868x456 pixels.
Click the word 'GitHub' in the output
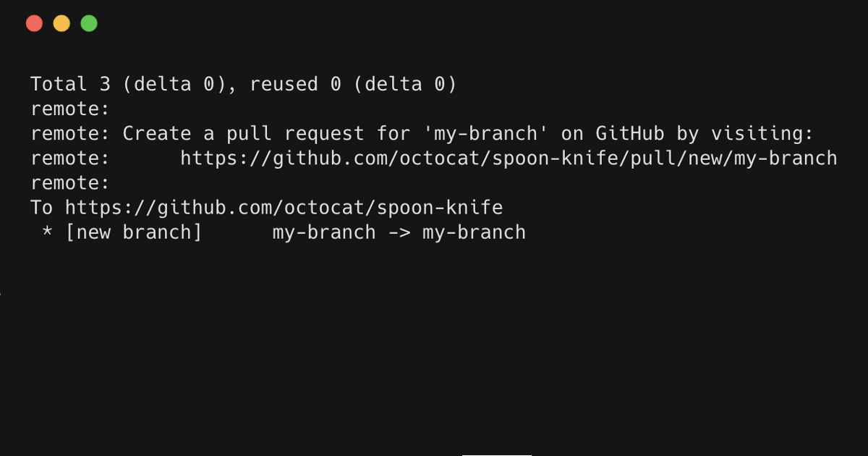(x=630, y=134)
